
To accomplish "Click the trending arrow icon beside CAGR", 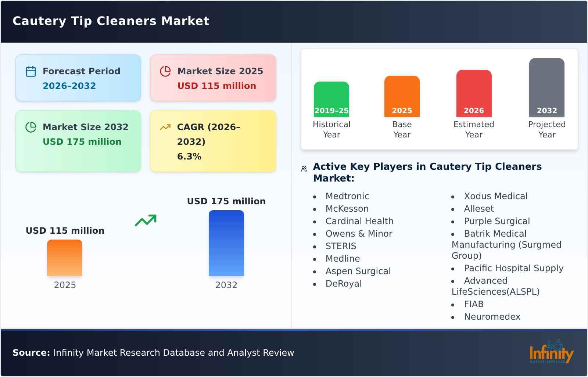I will 165,127.
